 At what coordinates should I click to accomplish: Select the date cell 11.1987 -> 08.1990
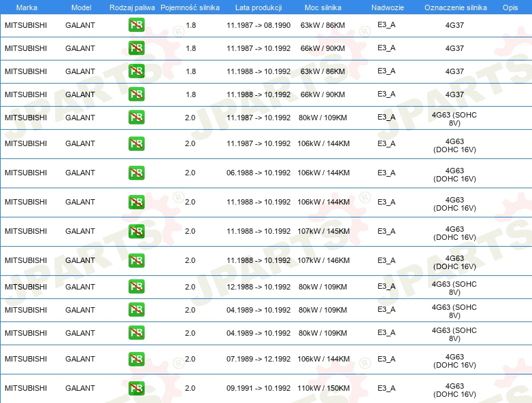259,25
